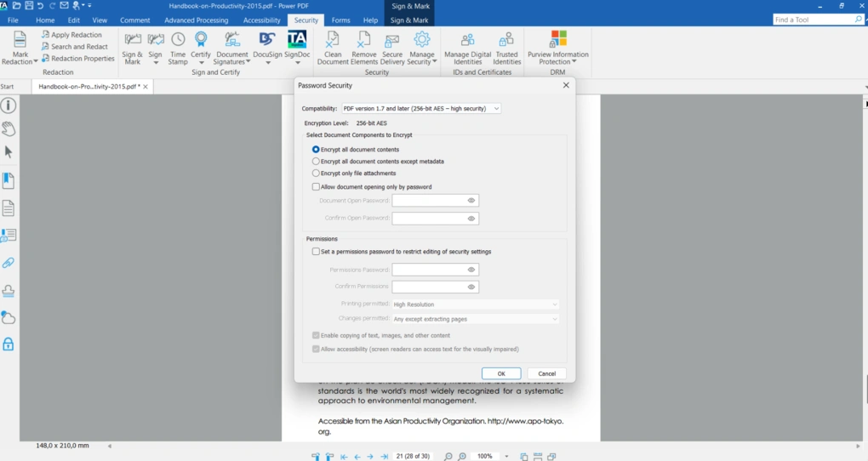Viewport: 868px width, 461px height.
Task: Show Permissions Password with eye icon
Action: (x=471, y=270)
